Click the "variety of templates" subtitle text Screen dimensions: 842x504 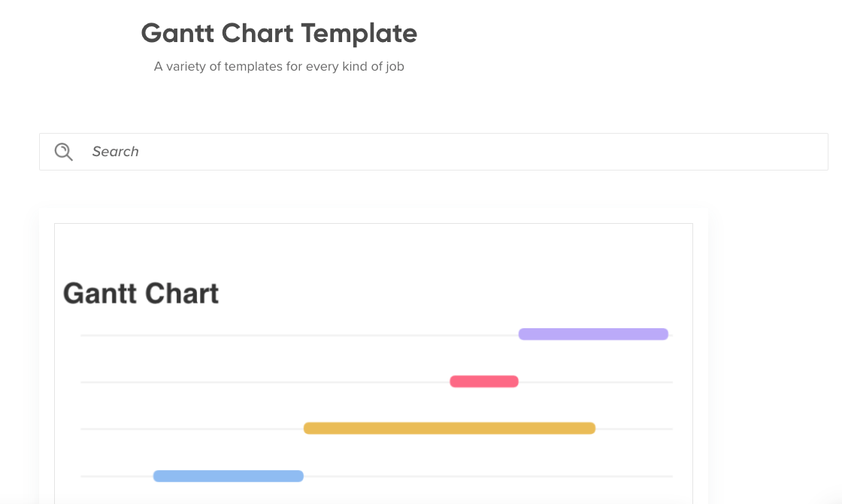(x=279, y=67)
